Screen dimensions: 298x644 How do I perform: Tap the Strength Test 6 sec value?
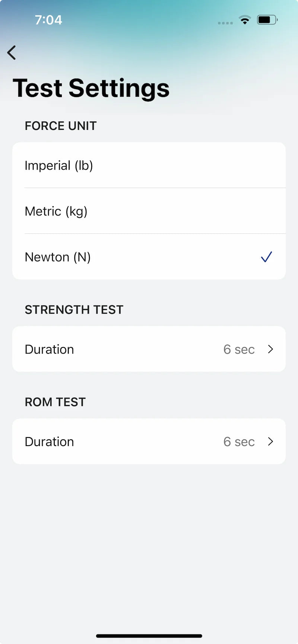point(239,349)
